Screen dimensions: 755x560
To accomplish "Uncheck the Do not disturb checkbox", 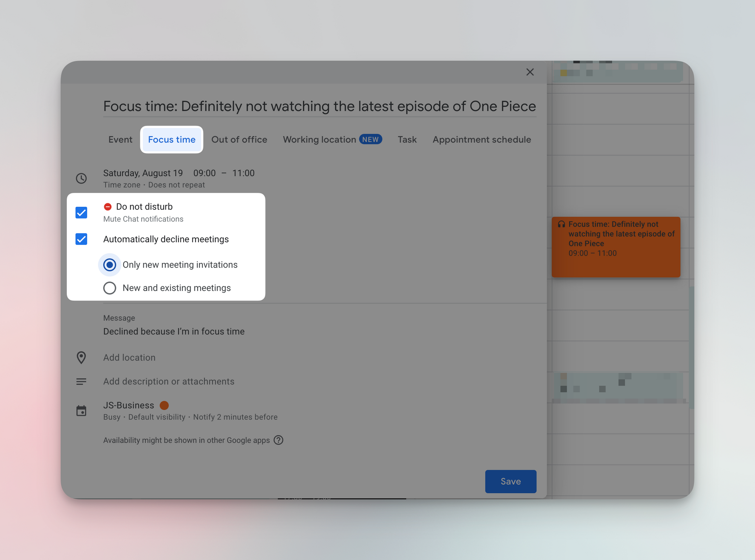I will point(81,212).
